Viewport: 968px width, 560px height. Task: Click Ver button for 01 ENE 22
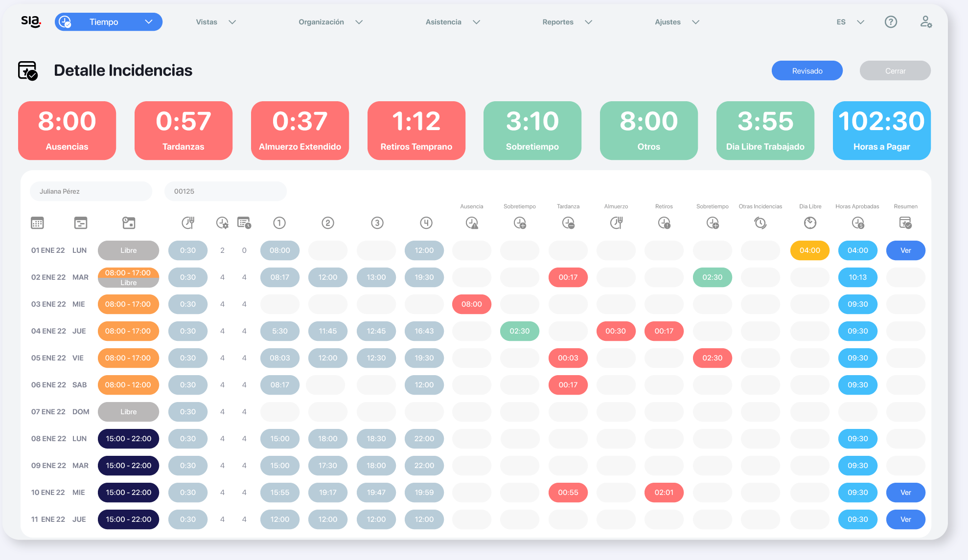(905, 250)
